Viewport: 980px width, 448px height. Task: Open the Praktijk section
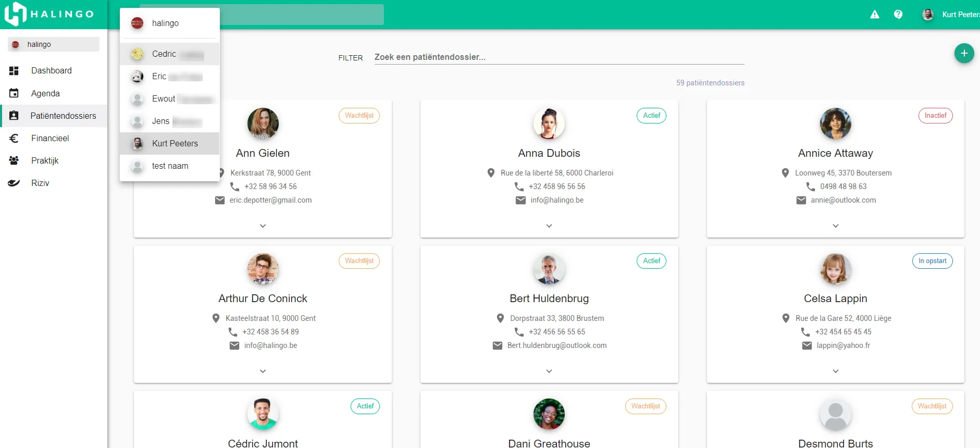pos(54,160)
